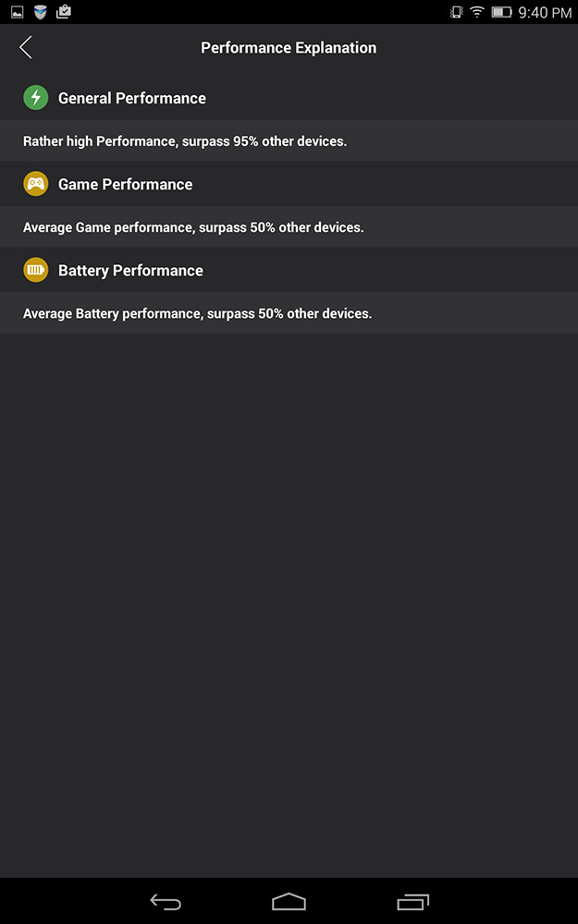Click the green lightning General Performance icon
The image size is (578, 924).
[35, 98]
